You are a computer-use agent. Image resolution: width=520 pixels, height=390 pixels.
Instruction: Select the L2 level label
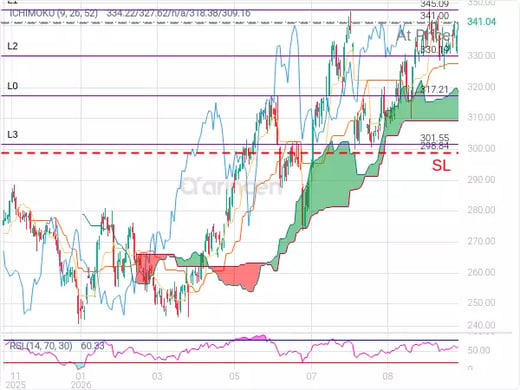point(12,46)
